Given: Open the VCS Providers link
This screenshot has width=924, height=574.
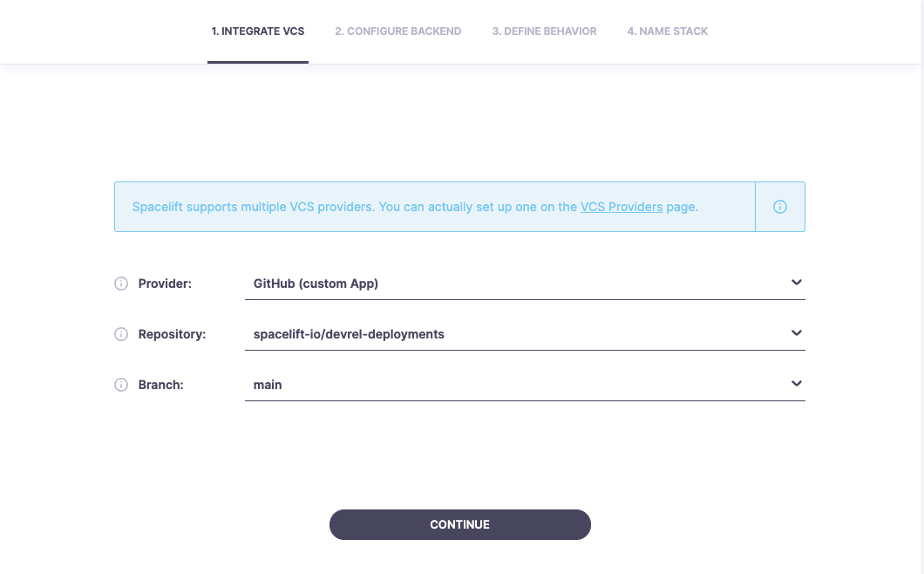Looking at the screenshot, I should pos(622,207).
